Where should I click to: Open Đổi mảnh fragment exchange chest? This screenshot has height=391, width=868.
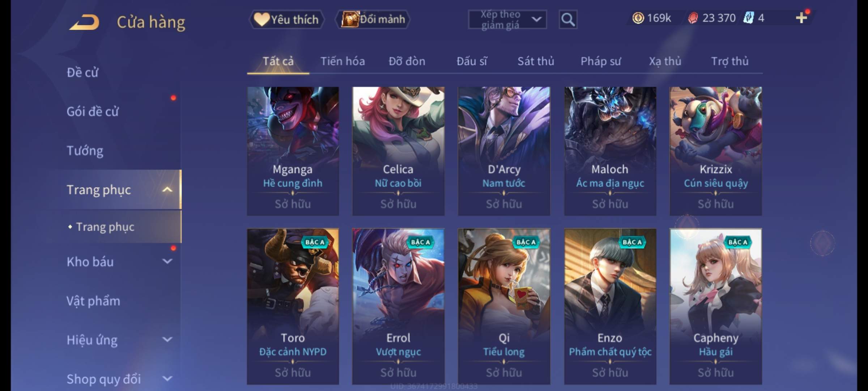(x=373, y=19)
